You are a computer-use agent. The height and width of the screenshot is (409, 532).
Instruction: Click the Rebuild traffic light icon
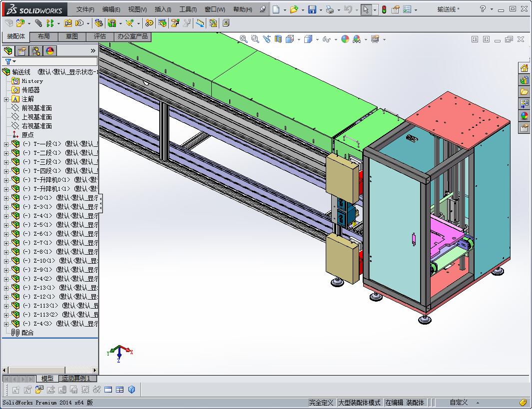coord(384,9)
